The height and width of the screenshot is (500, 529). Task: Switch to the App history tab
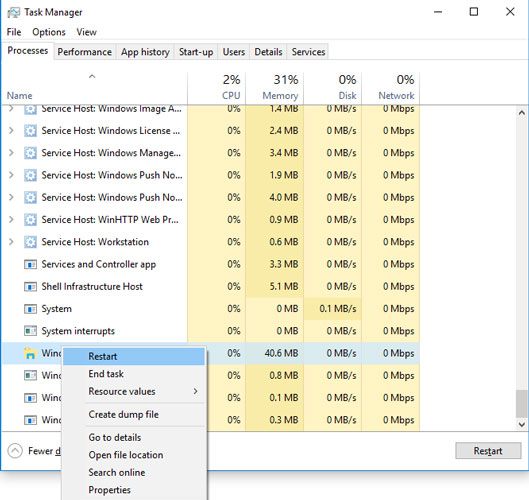pyautogui.click(x=145, y=52)
